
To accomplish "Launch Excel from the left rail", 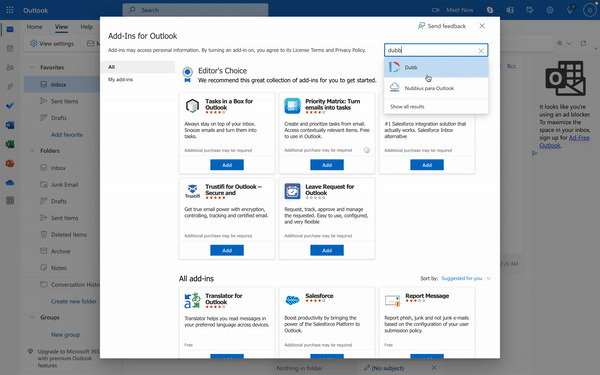I will (x=10, y=144).
